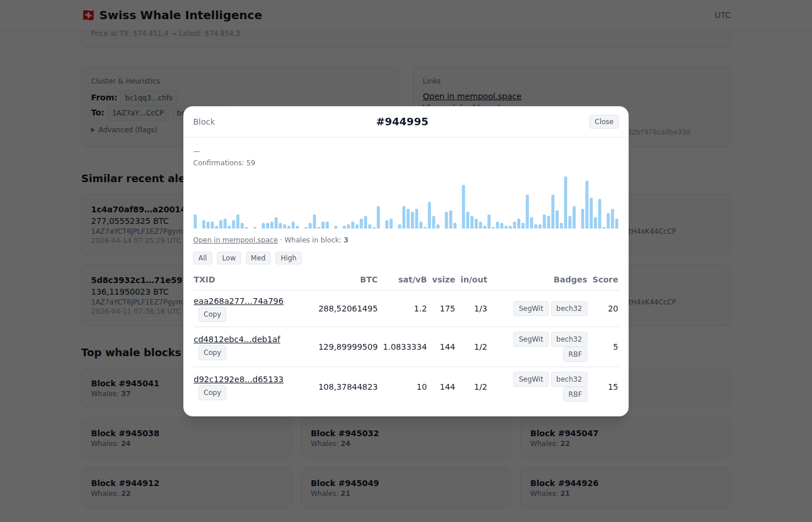The image size is (812, 522).
Task: Click the bech32 badge in the cd4812ebc4 row
Action: click(x=569, y=339)
